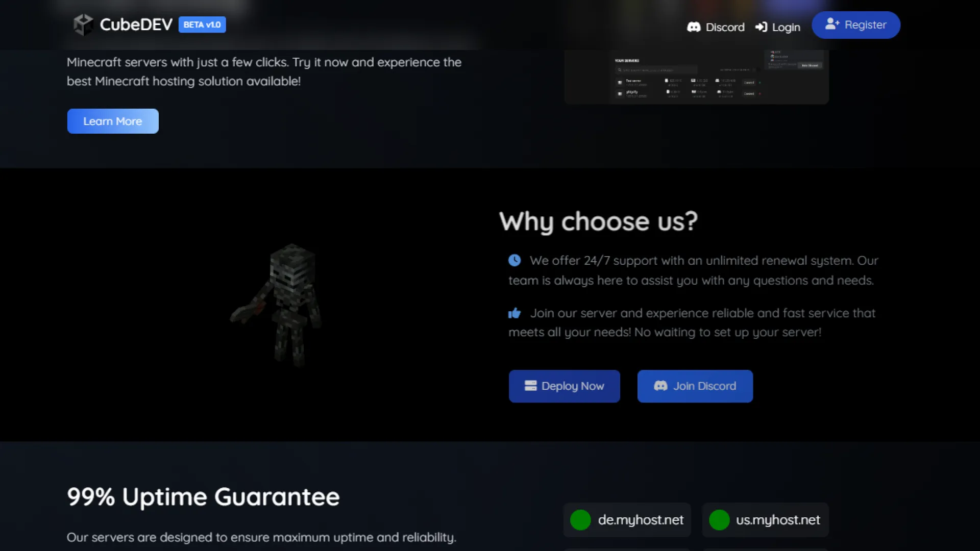Click the CubeDEV cube logo icon
980x551 pixels.
pyautogui.click(x=83, y=24)
